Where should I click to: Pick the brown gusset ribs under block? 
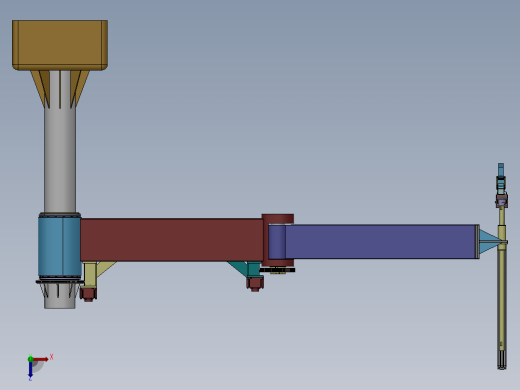60,89
